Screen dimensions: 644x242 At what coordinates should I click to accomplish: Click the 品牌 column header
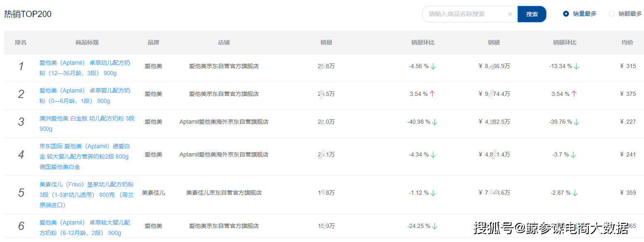[153, 42]
